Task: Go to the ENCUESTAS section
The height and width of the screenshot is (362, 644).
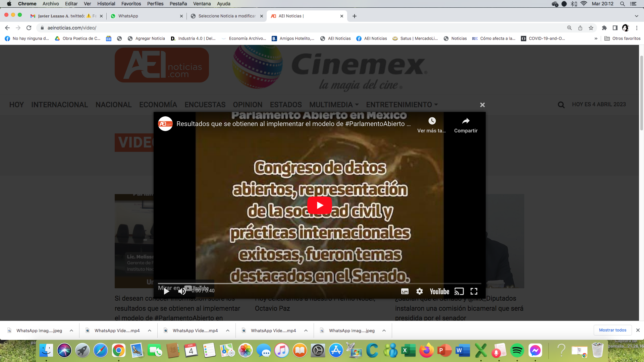Action: (x=205, y=105)
